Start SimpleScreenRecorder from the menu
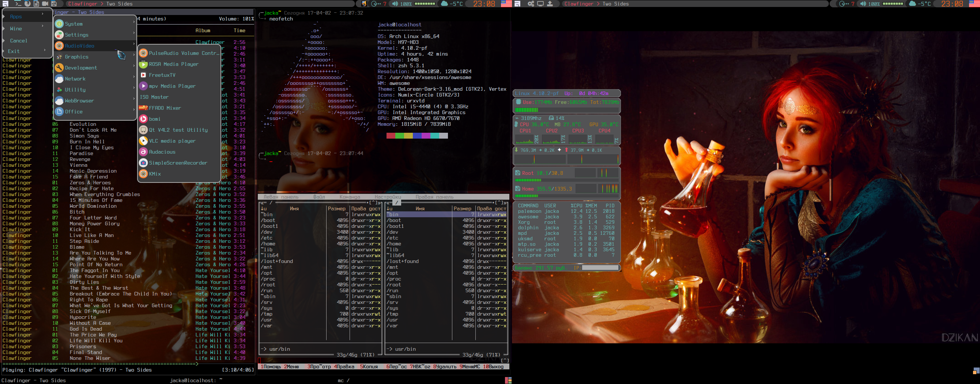This screenshot has height=384, width=980. 180,163
